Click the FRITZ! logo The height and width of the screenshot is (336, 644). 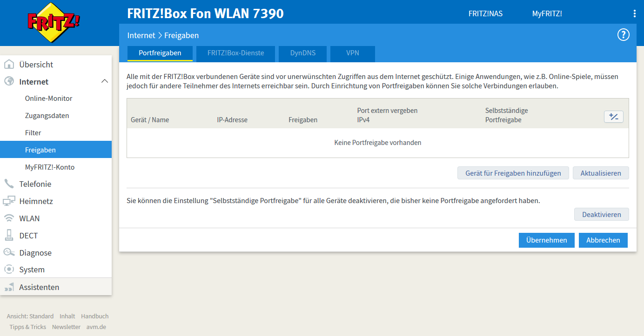point(54,23)
